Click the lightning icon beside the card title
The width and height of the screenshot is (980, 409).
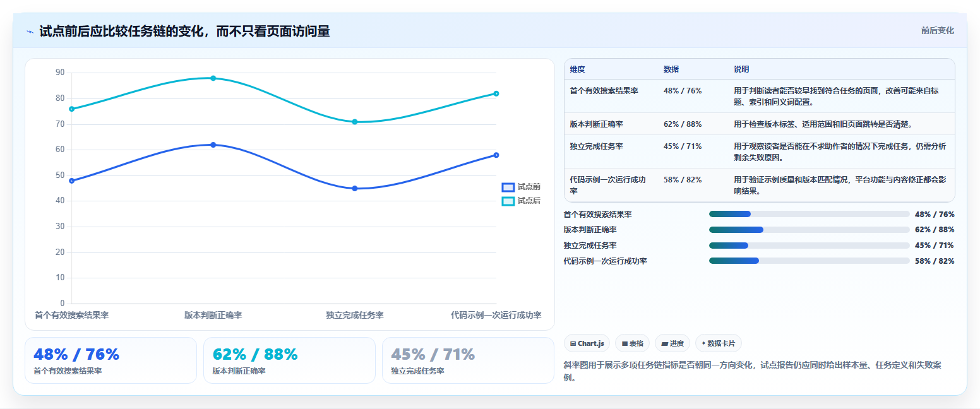(30, 32)
